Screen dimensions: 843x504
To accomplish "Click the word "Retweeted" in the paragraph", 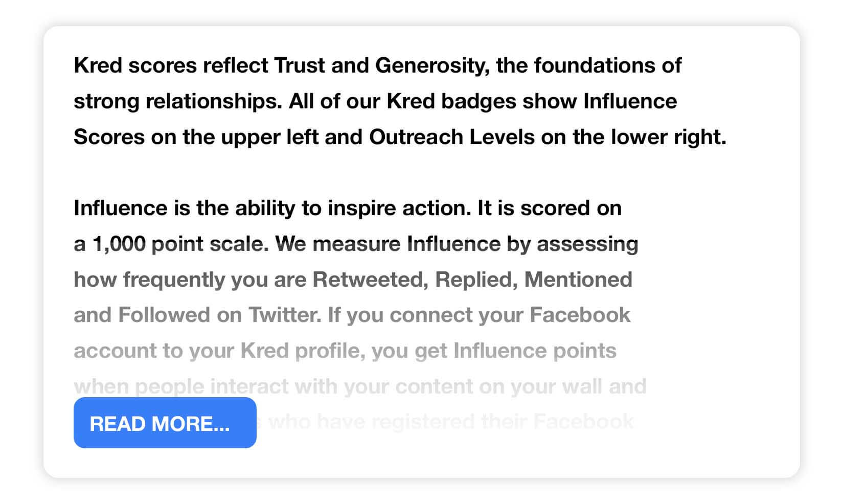I will click(370, 280).
